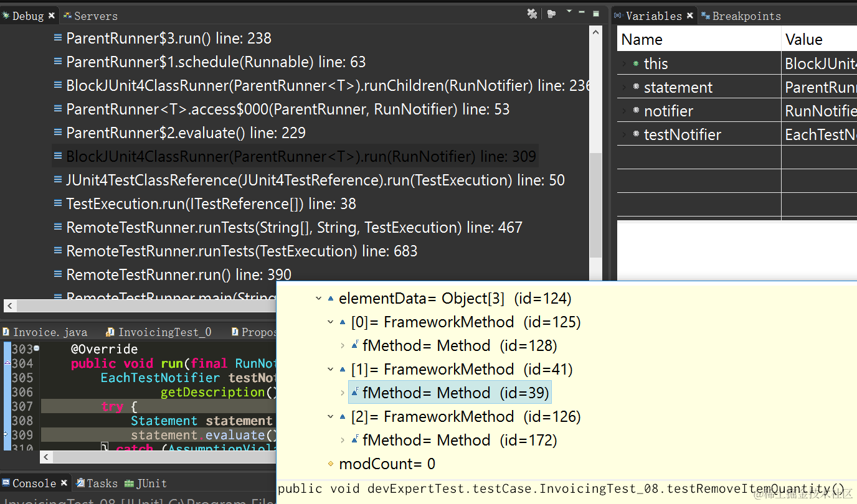Screen dimensions: 857x504
Task: Collapse the method fold at line 303
Action: (37, 348)
